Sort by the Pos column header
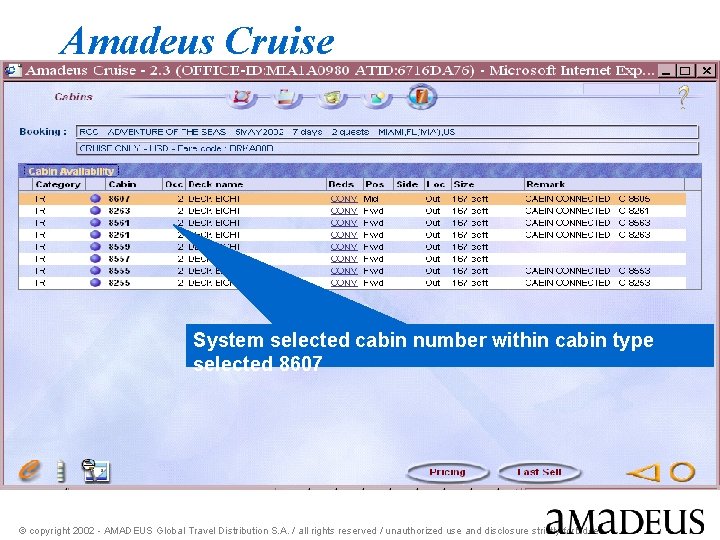The width and height of the screenshot is (720, 540). [378, 184]
